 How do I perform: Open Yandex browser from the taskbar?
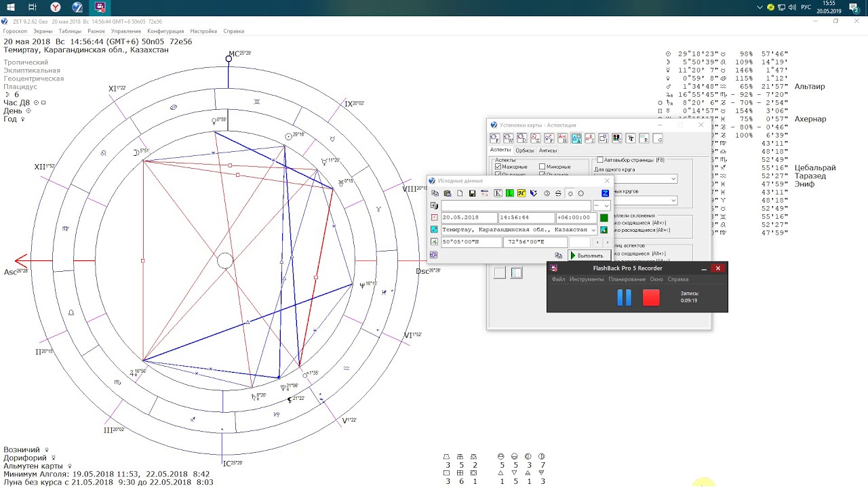55,7
